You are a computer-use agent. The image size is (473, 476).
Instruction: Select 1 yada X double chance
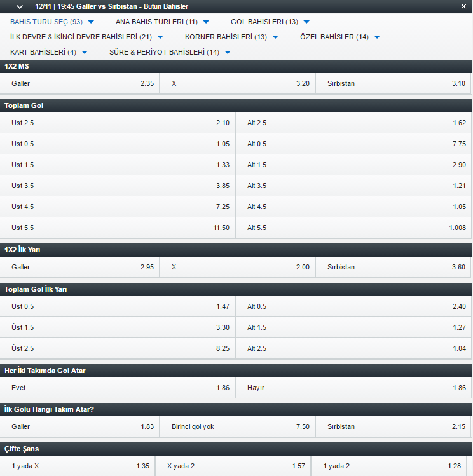point(78,466)
